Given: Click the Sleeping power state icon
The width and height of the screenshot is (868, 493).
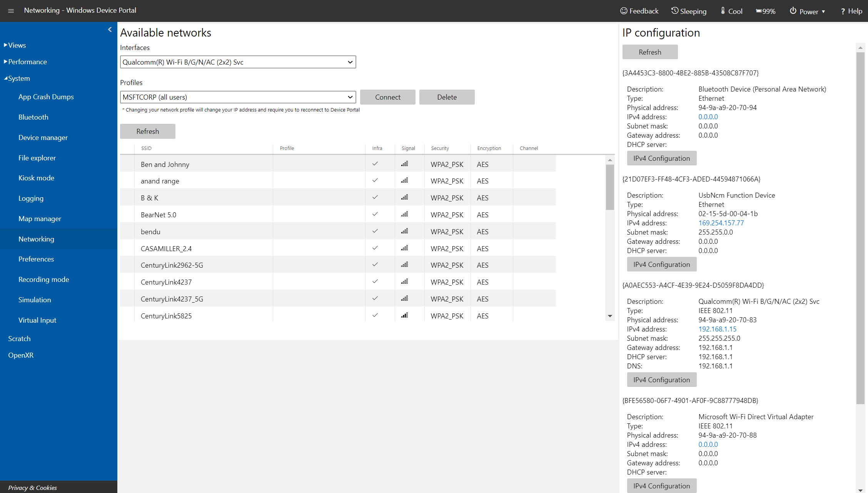Looking at the screenshot, I should 674,10.
